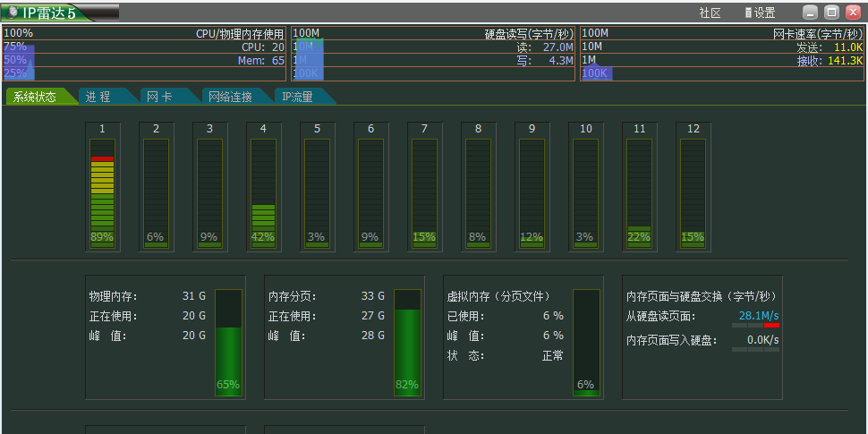868x434 pixels.
Task: Click the 硬盘读写 graph panel
Action: pyautogui.click(x=433, y=54)
